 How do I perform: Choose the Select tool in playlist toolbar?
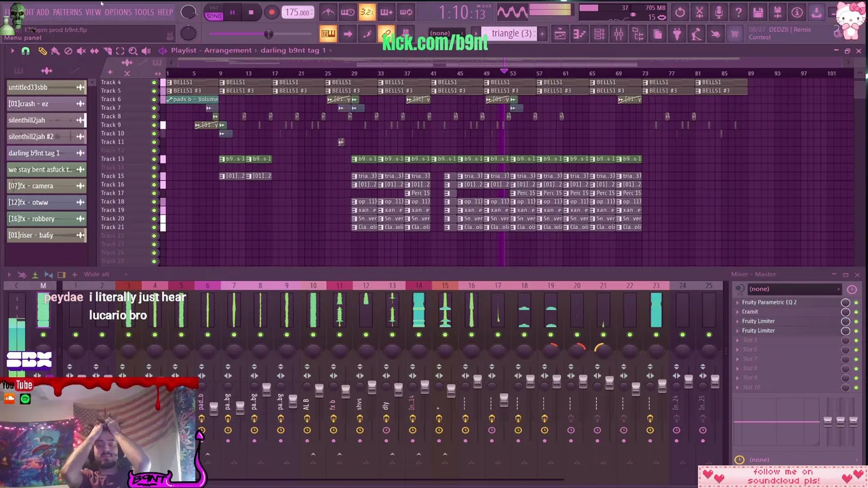click(120, 51)
